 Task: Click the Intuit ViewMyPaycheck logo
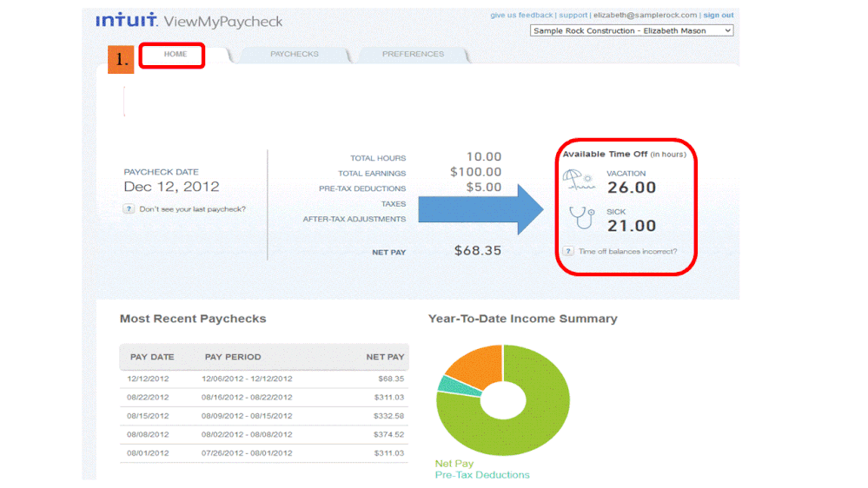189,21
